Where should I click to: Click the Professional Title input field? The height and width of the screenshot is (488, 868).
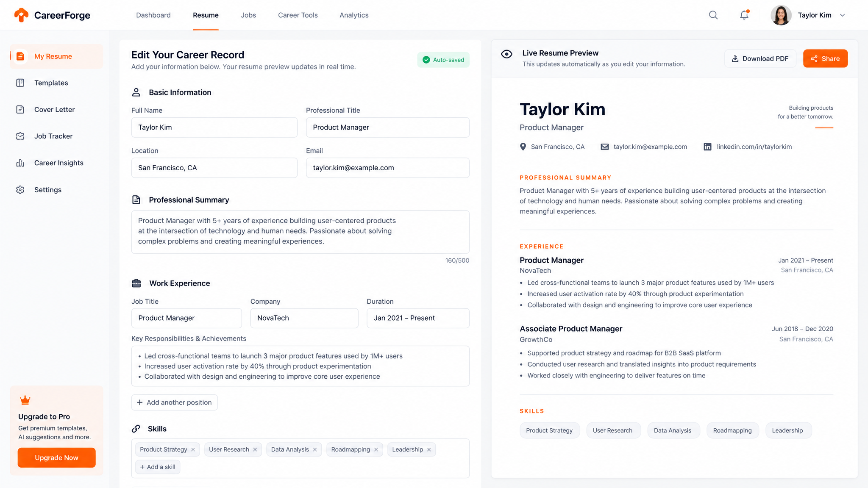pyautogui.click(x=387, y=128)
